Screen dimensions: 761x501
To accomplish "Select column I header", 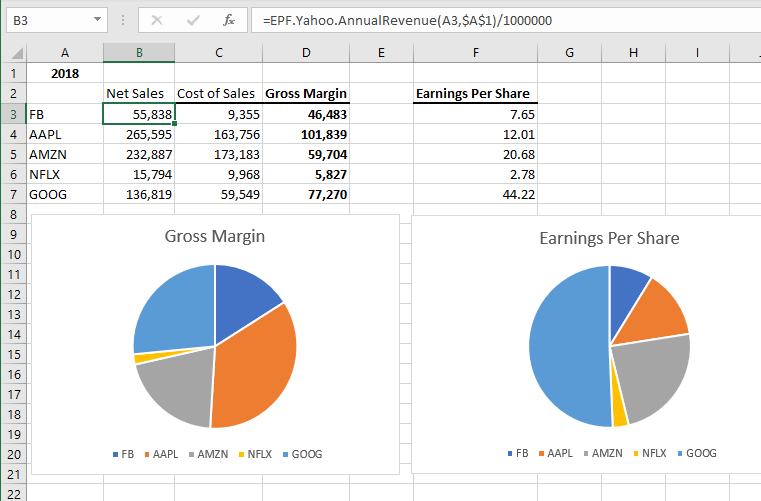I will pyautogui.click(x=697, y=52).
